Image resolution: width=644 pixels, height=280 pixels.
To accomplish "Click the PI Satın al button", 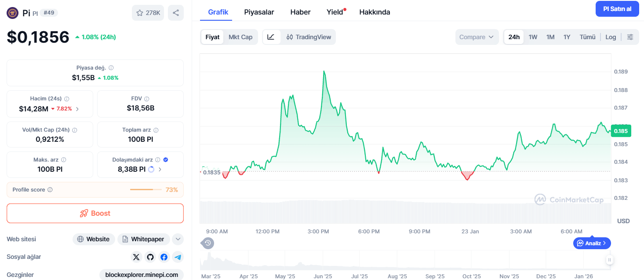I will [617, 9].
